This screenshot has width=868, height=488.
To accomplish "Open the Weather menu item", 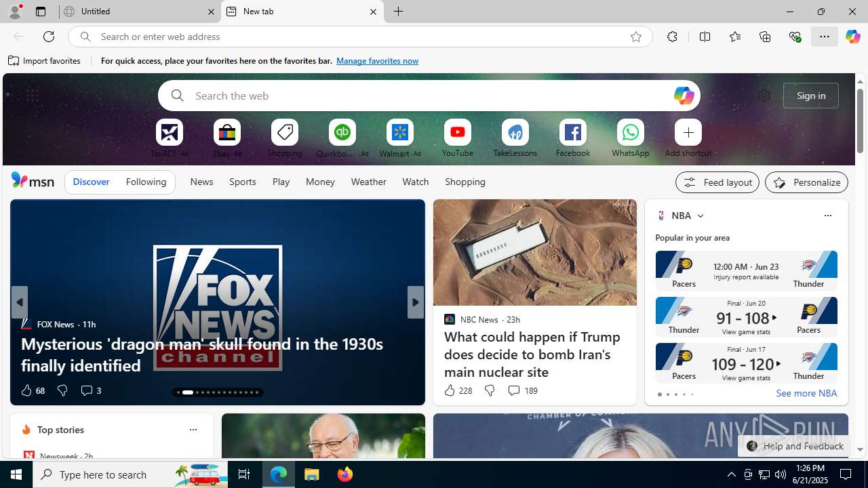I will 368,182.
